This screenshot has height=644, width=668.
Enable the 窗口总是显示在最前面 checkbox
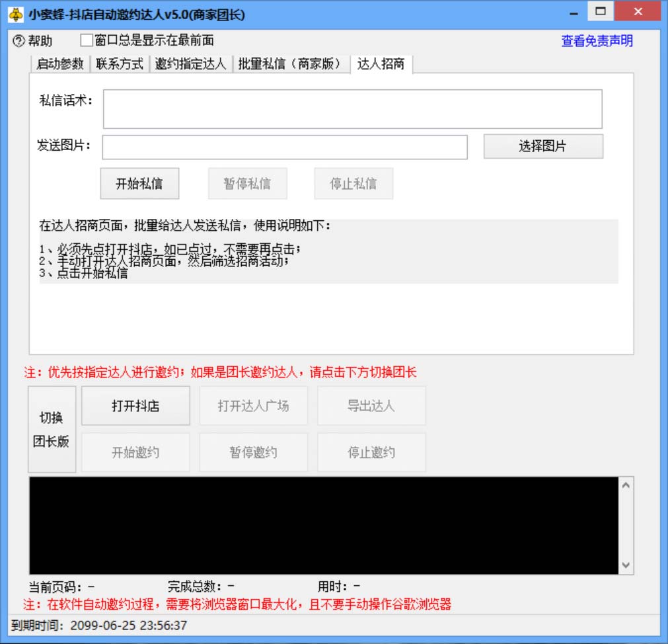(85, 40)
